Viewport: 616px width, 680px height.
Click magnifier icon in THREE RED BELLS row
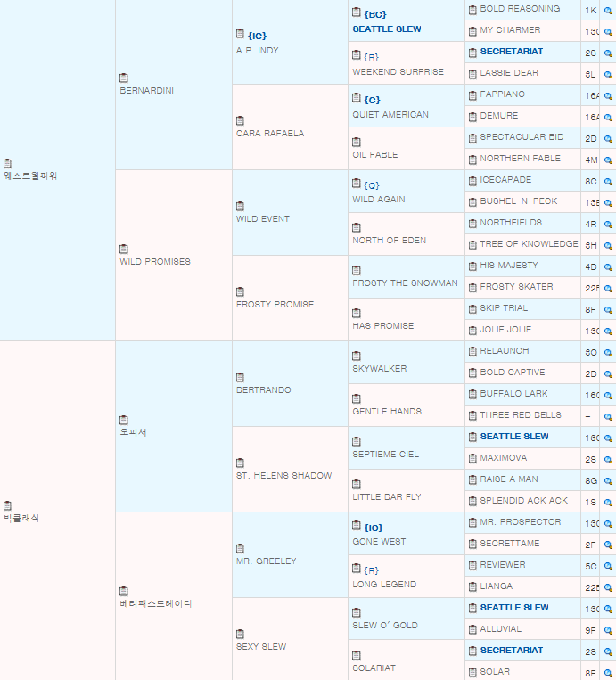coord(608,416)
